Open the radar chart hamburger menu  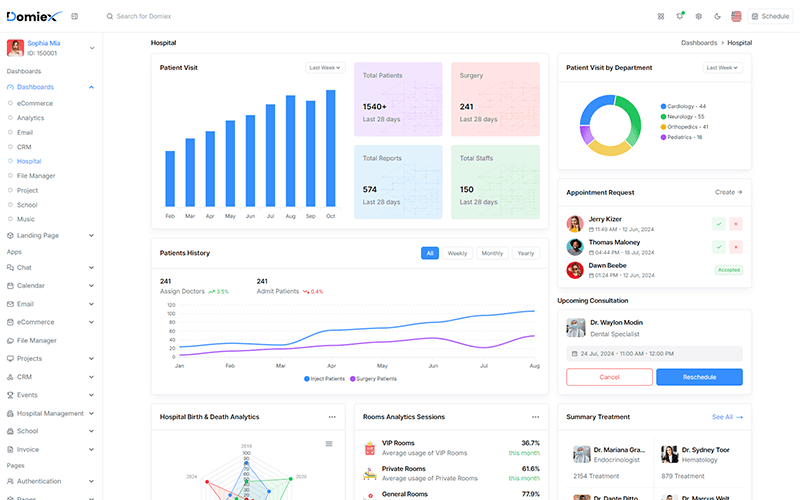tap(329, 443)
